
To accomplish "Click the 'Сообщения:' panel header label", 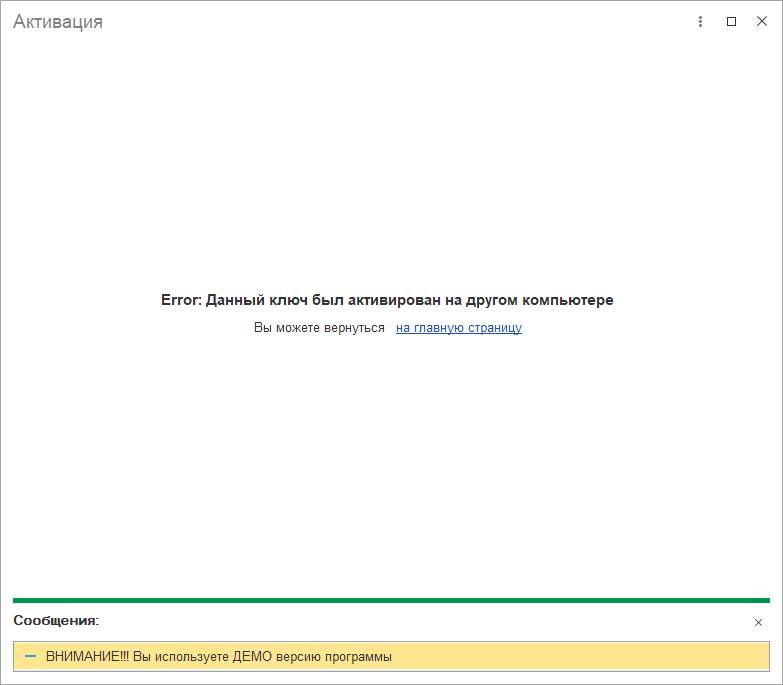I will 56,621.
